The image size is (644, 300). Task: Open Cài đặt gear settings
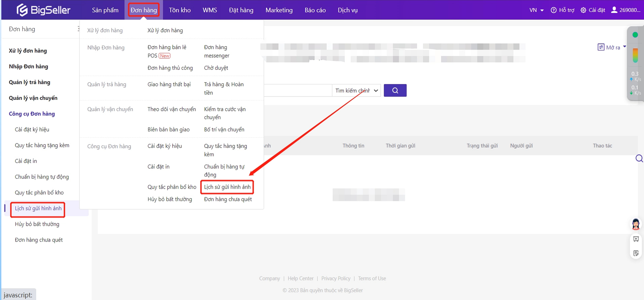(583, 10)
